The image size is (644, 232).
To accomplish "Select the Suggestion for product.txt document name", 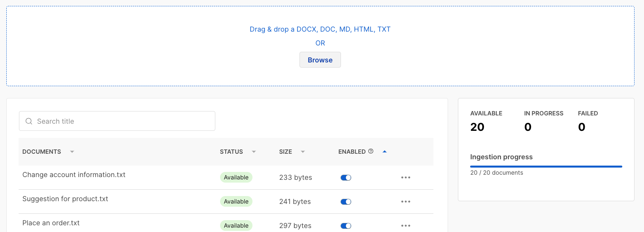I will click(65, 199).
